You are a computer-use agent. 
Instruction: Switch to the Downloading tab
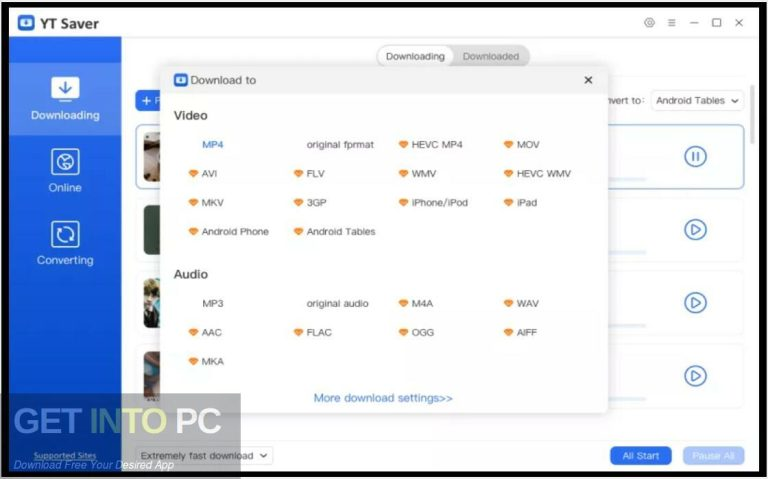415,56
